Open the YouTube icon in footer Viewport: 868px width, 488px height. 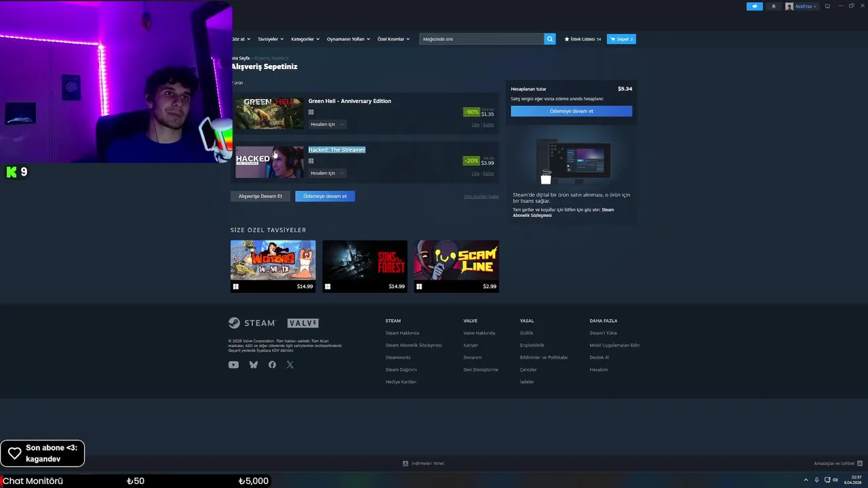click(233, 365)
